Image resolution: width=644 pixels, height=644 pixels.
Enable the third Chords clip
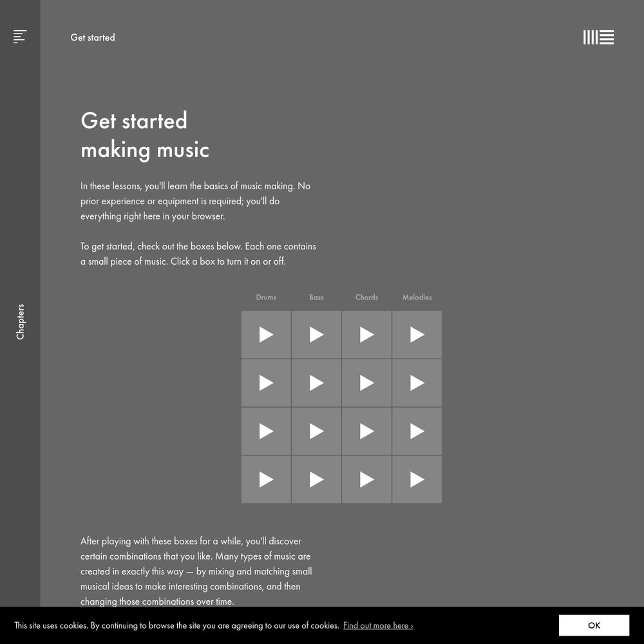point(366,431)
